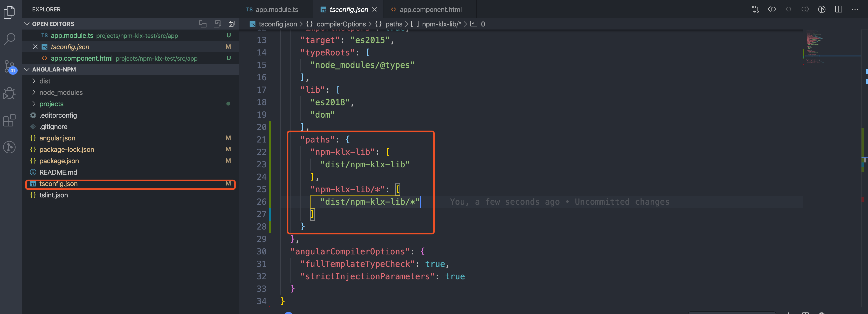Toggle vertical/horizontal editor layout in Open Editors
The height and width of the screenshot is (314, 868).
(203, 24)
